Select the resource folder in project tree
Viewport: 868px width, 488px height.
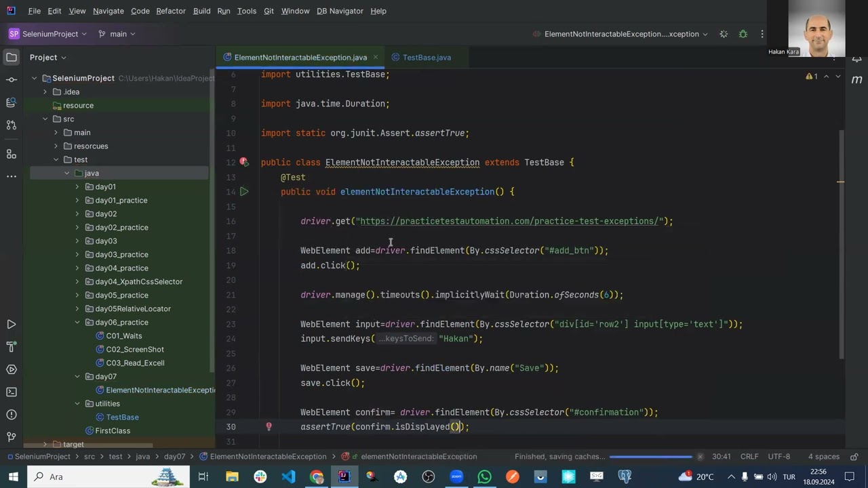78,105
